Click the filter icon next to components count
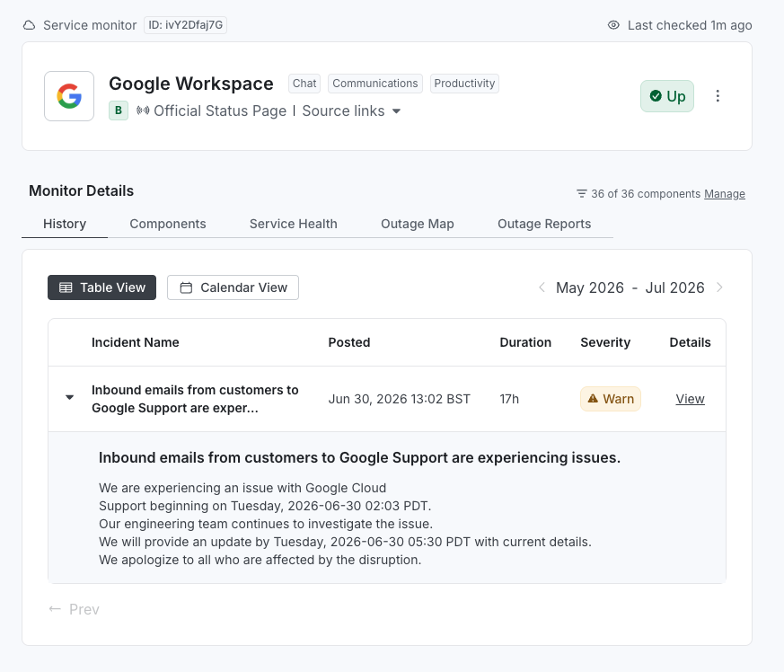The width and height of the screenshot is (784, 672). point(582,194)
